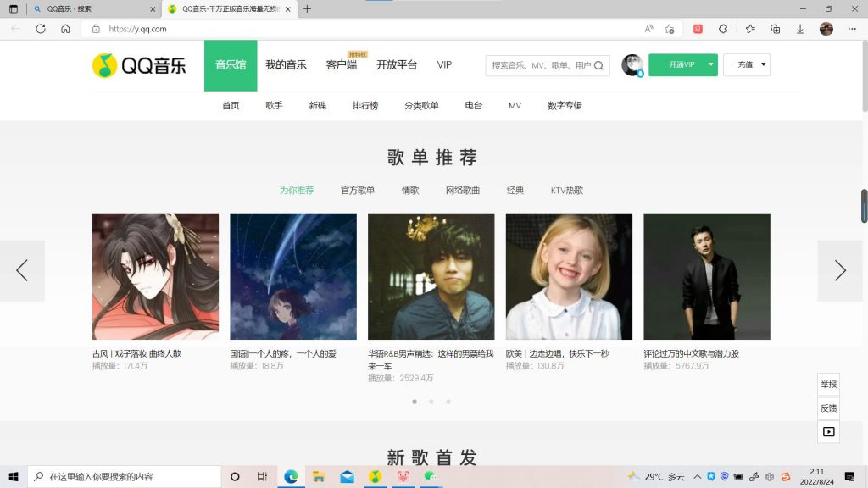Refresh the page
Image resolution: width=868 pixels, height=488 pixels.
[41, 29]
